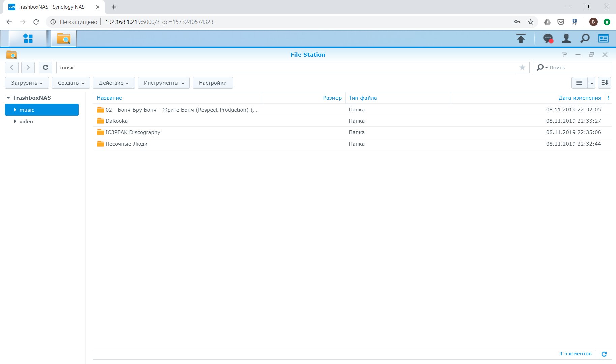Click the browser password key icon
The width and height of the screenshot is (616, 364).
517,22
